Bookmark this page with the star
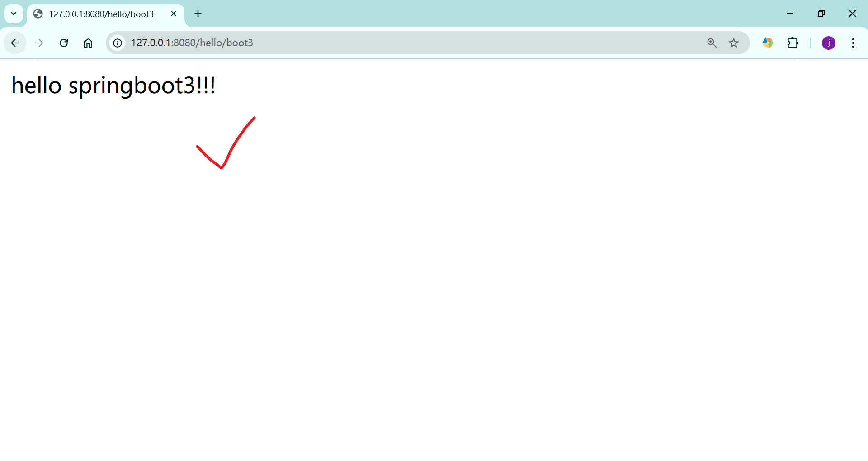 [x=734, y=43]
